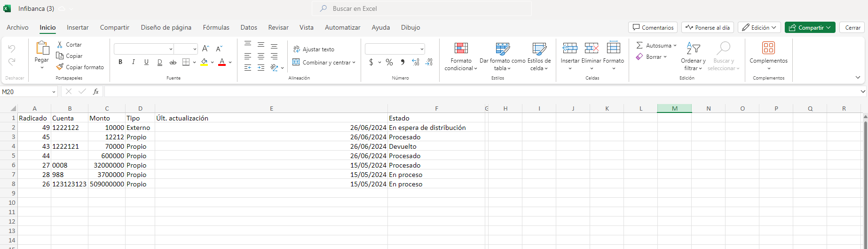Image resolution: width=868 pixels, height=249 pixels.
Task: Open Ordenar y filtrar menu
Action: click(x=693, y=56)
